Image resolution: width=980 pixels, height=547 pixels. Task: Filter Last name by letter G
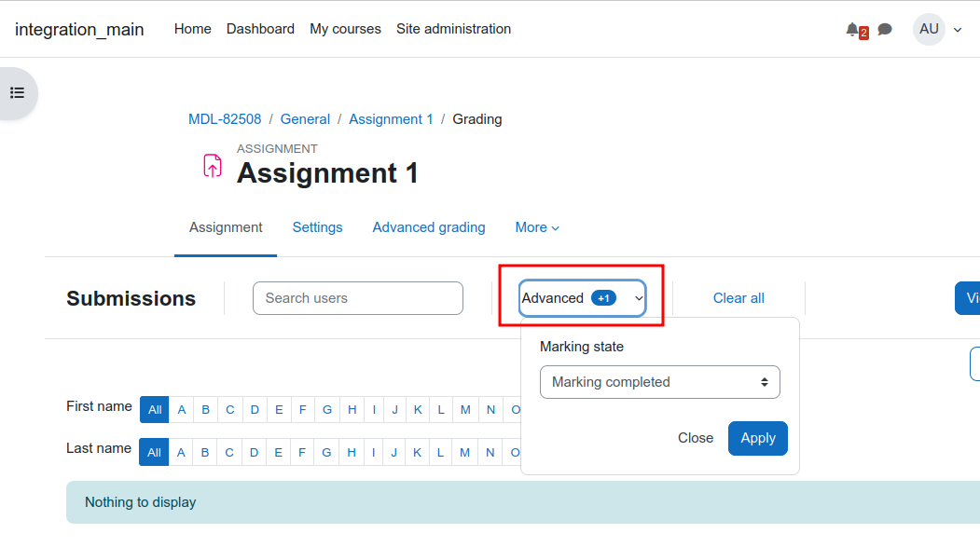point(326,452)
